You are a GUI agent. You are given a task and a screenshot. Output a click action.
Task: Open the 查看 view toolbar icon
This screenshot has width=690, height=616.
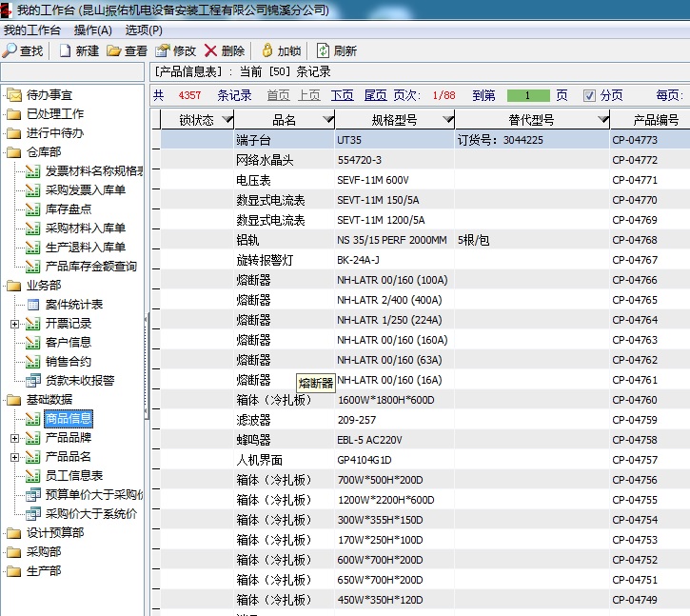[114, 50]
